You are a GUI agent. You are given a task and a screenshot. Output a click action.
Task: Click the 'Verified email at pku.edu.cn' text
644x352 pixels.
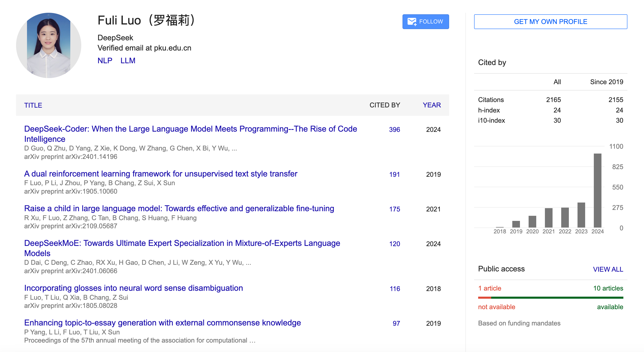click(x=144, y=48)
